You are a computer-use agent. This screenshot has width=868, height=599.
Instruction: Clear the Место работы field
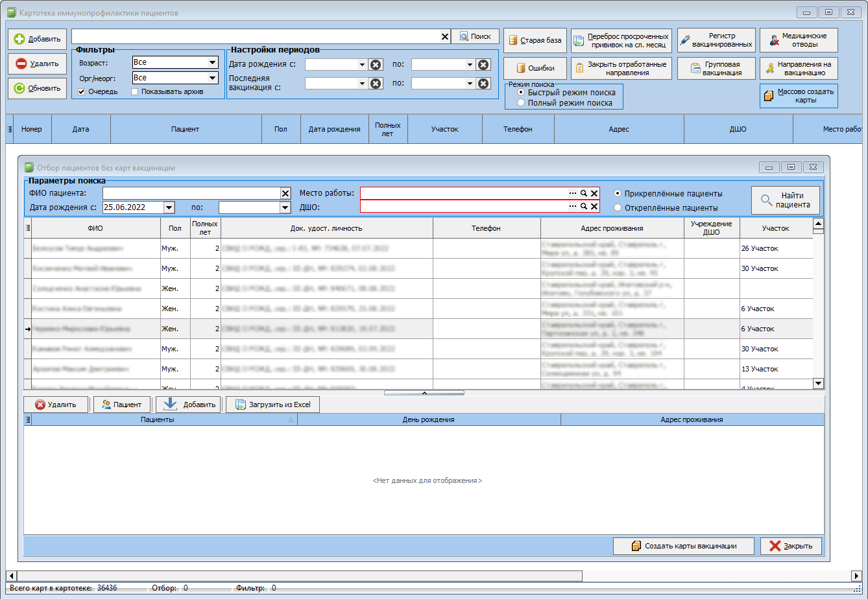coord(594,193)
